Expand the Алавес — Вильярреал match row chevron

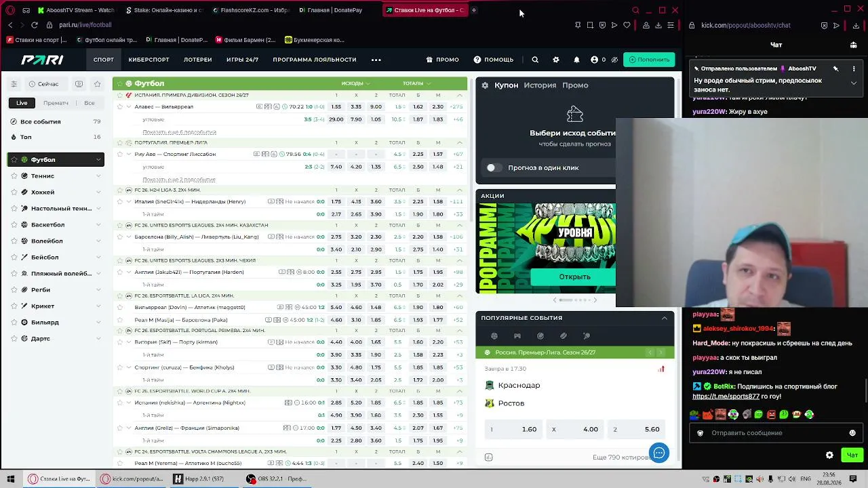pos(129,106)
